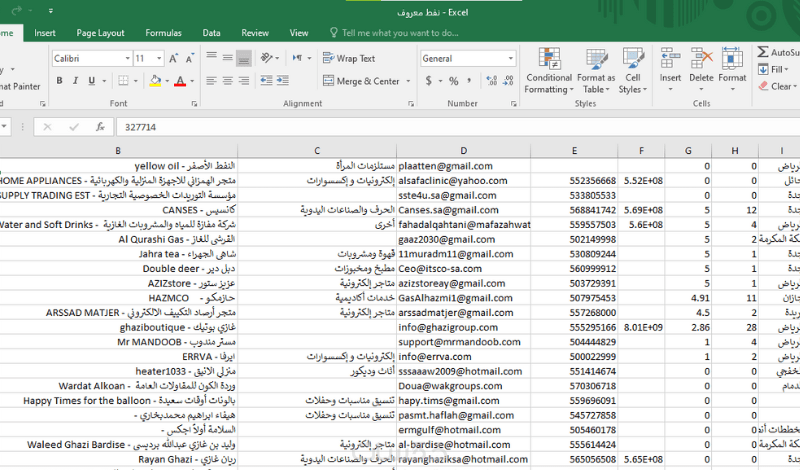Image resolution: width=800 pixels, height=470 pixels.
Task: Select column D header
Action: tap(463, 151)
